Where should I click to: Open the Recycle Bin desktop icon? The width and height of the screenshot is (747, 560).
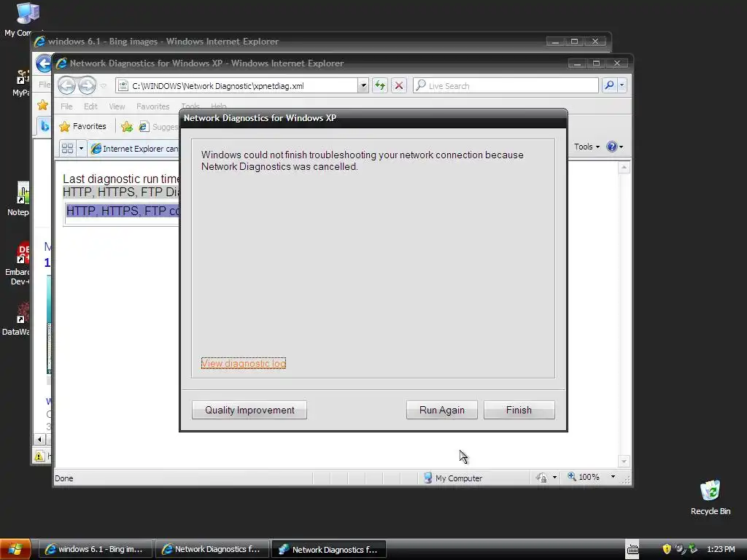[x=711, y=497]
